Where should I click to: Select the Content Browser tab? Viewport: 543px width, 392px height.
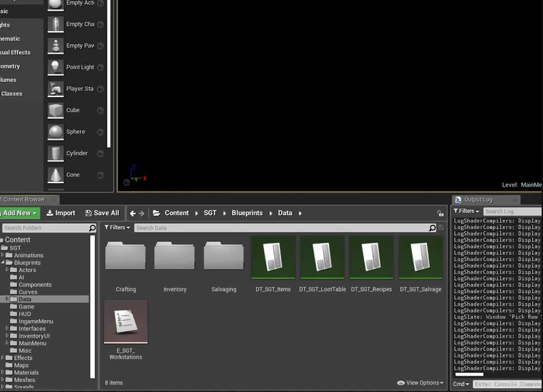coord(26,199)
